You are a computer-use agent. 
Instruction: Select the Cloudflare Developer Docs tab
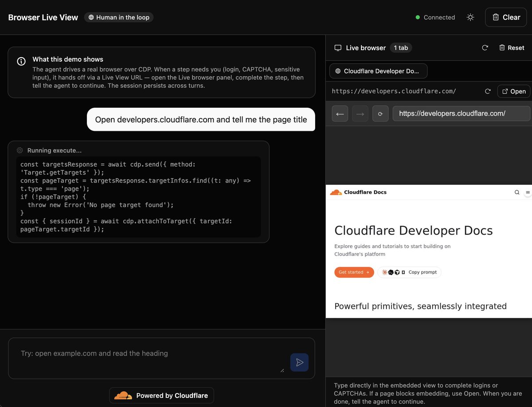(x=379, y=71)
